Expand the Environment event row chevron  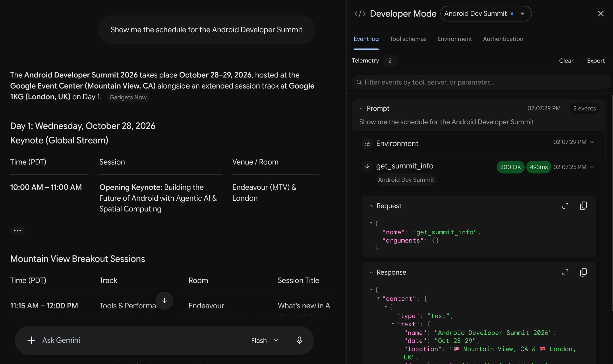pyautogui.click(x=592, y=142)
